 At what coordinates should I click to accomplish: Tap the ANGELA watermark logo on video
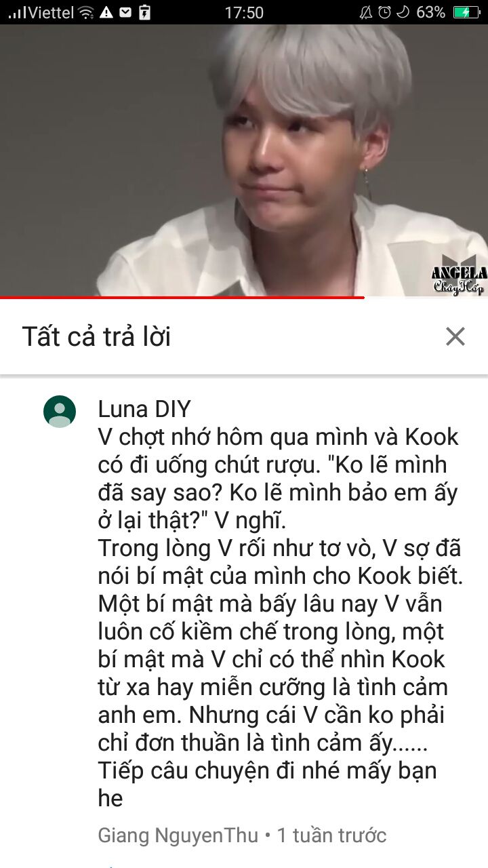click(459, 278)
